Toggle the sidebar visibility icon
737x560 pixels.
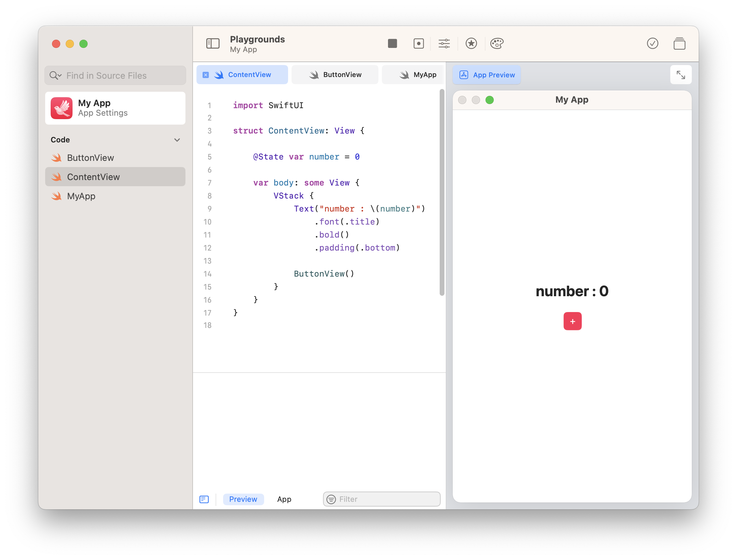tap(212, 43)
